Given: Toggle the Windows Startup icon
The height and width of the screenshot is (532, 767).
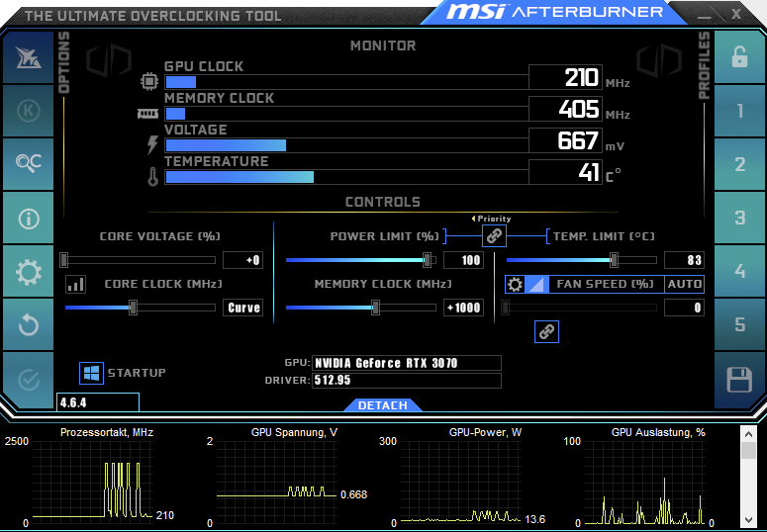Looking at the screenshot, I should pyautogui.click(x=91, y=373).
